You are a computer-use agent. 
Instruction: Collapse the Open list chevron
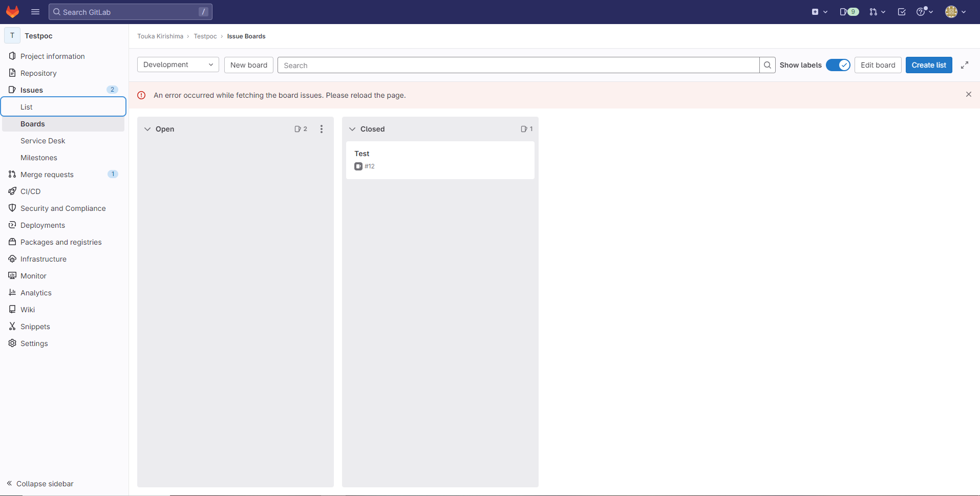tap(147, 129)
